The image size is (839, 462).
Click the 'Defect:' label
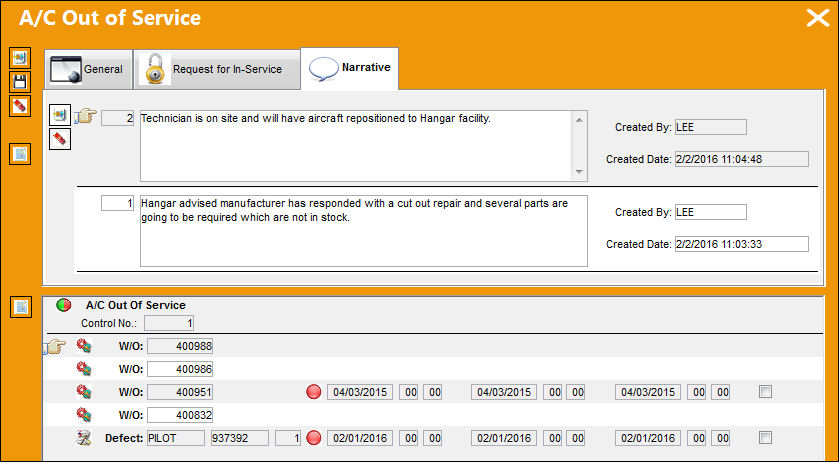point(124,438)
